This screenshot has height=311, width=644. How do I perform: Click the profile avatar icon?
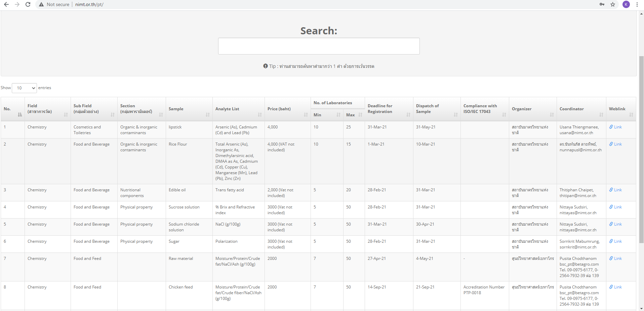point(626,4)
